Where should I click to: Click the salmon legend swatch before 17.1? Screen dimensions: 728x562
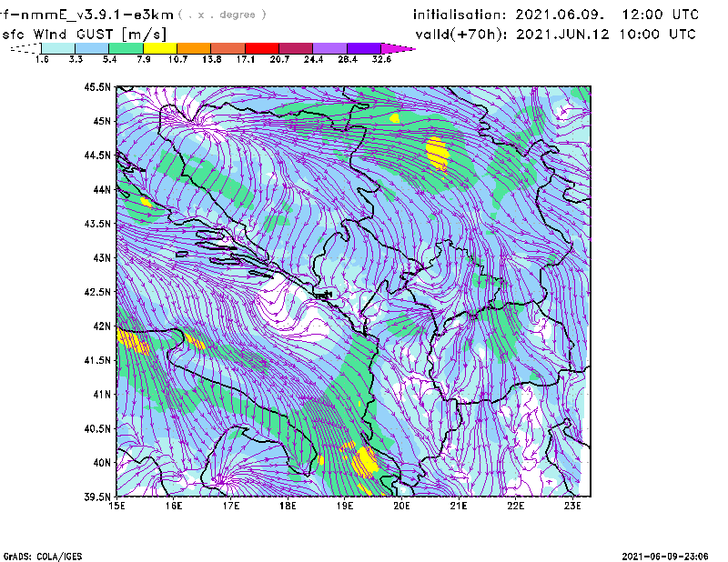pos(228,48)
